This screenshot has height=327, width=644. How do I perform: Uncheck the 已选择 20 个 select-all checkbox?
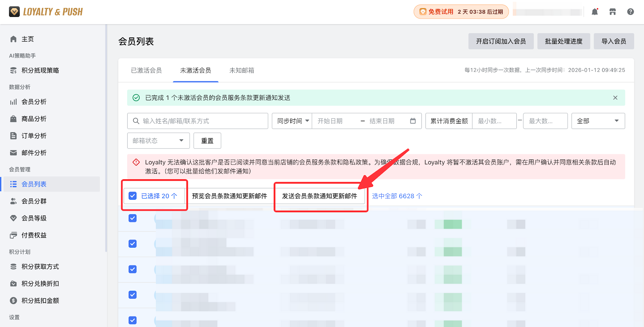(132, 196)
